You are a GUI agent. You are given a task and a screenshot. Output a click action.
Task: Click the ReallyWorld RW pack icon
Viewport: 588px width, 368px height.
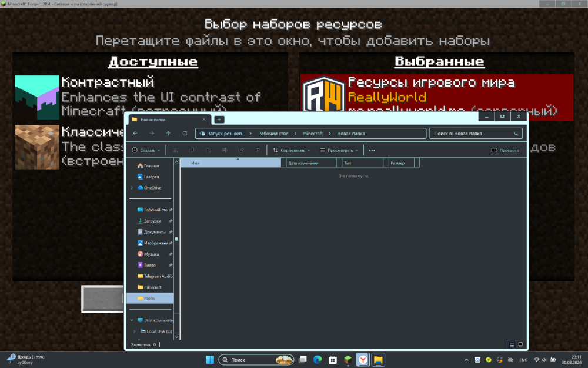click(323, 94)
